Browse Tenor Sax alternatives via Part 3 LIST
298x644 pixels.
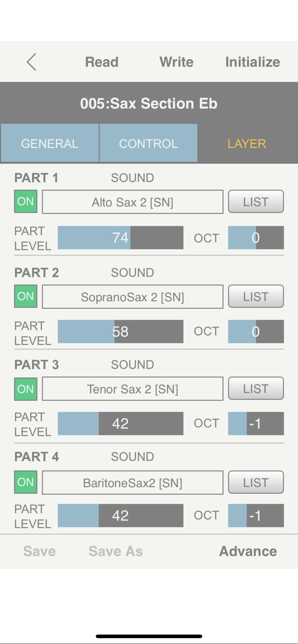256,389
